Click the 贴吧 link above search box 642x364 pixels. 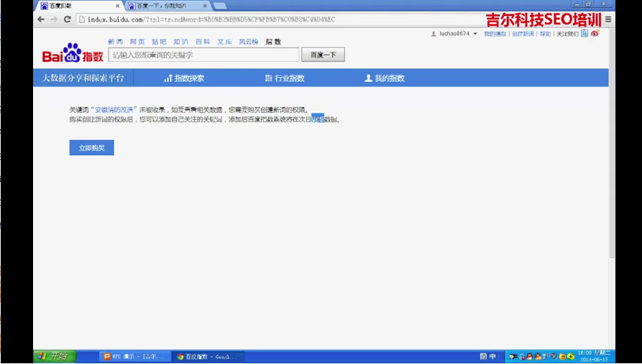click(159, 42)
